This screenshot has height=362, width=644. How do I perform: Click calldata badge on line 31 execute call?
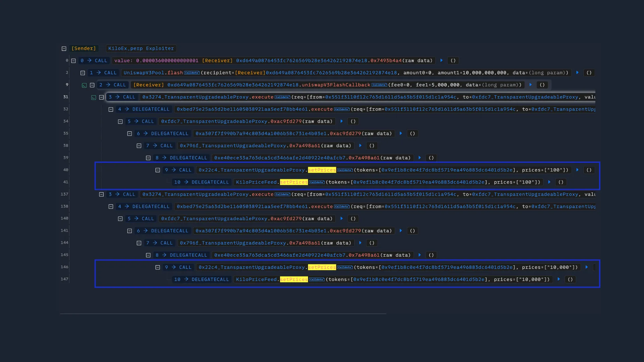click(282, 97)
